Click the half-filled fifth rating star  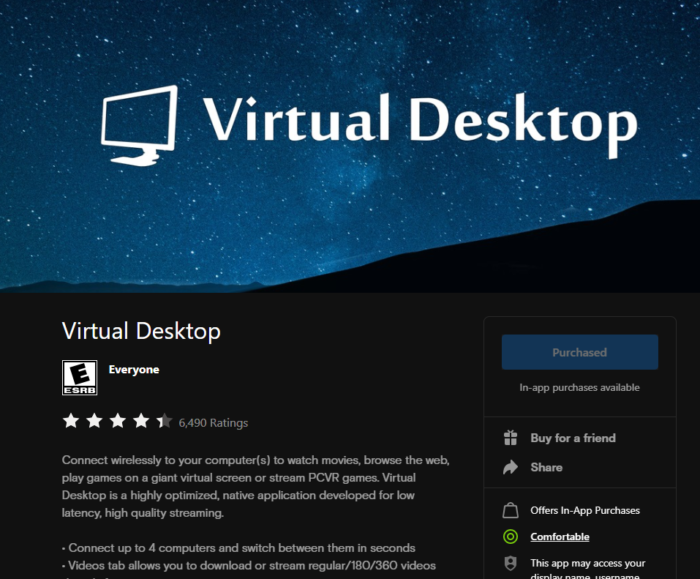coord(164,421)
